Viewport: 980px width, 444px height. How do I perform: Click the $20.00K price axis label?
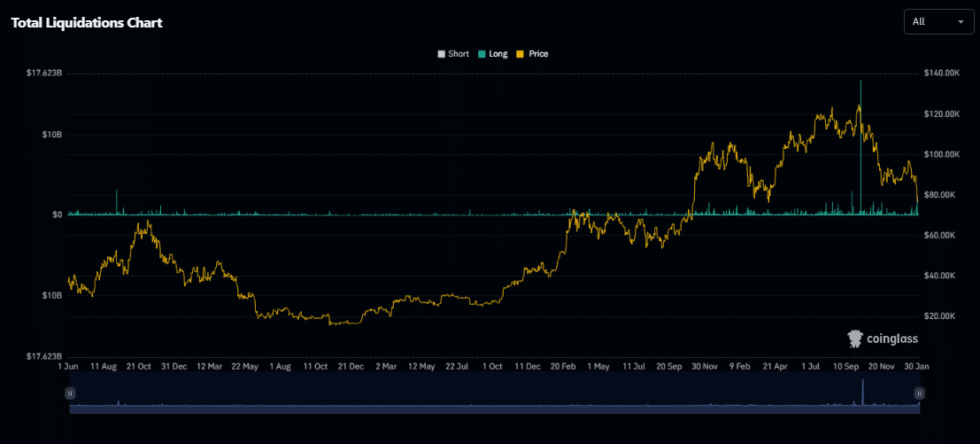coord(939,316)
